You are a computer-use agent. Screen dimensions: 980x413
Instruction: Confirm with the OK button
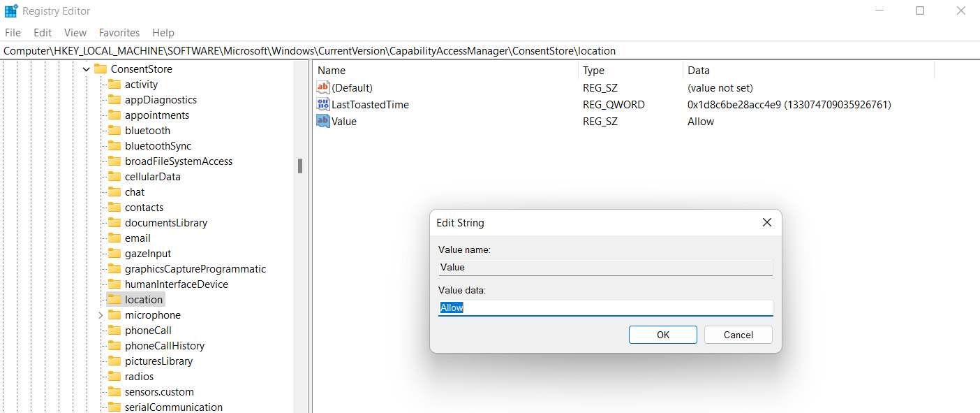tap(662, 335)
